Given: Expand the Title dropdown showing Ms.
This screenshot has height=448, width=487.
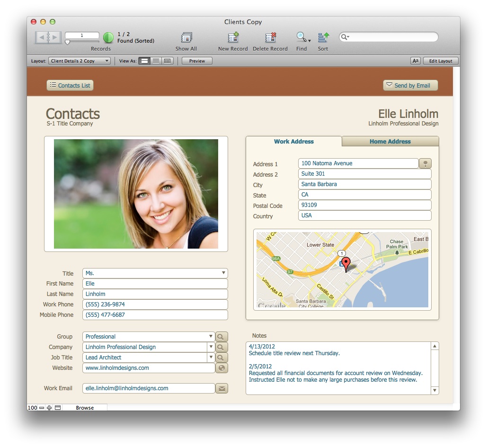Looking at the screenshot, I should [x=223, y=273].
